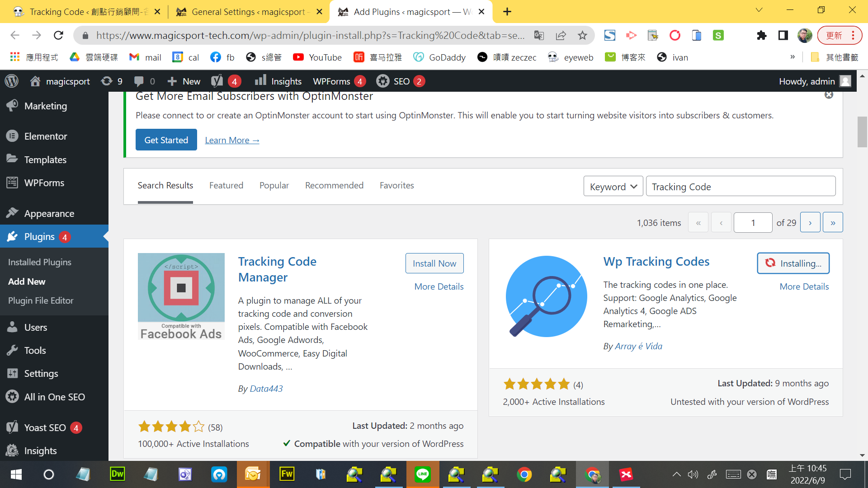The image size is (868, 488).
Task: Follow the Learn More link
Action: click(x=232, y=140)
